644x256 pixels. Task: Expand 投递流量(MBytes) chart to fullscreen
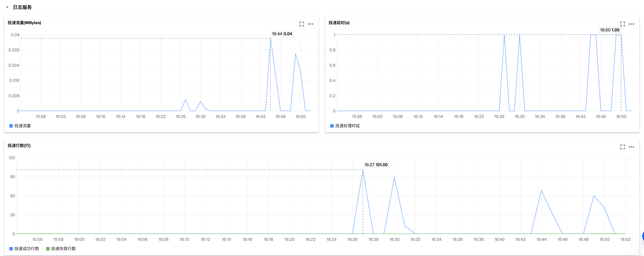coord(302,24)
